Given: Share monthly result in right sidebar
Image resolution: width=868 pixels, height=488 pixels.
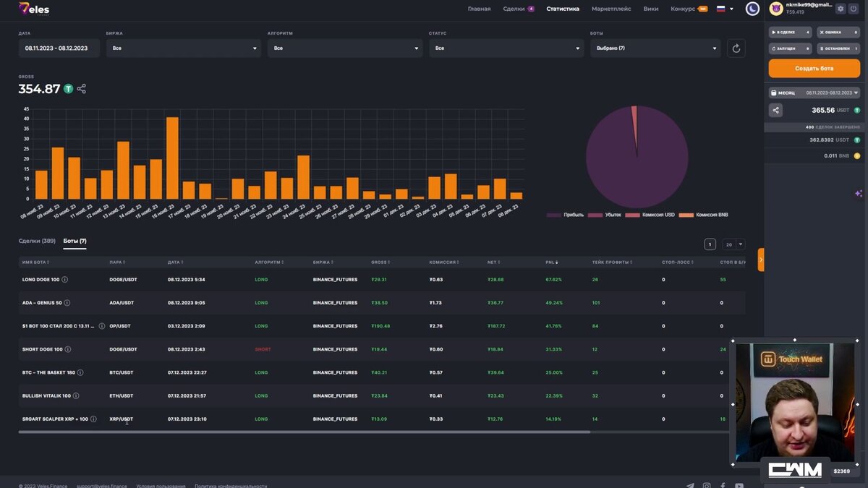Looking at the screenshot, I should (x=776, y=110).
